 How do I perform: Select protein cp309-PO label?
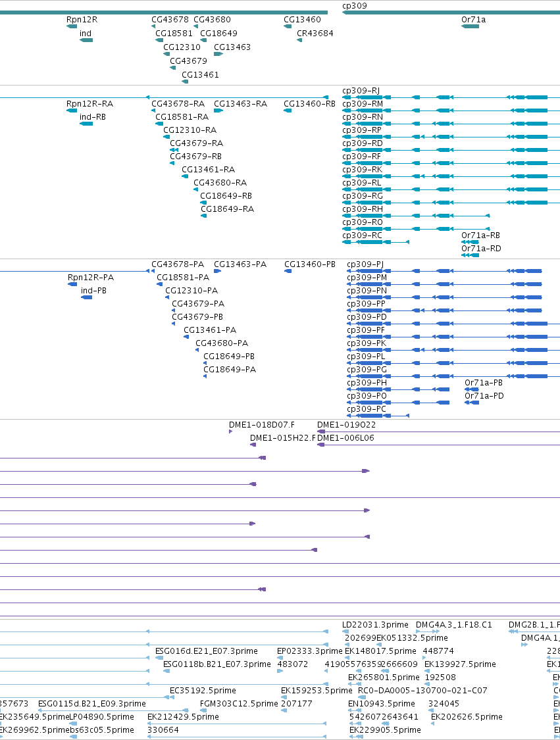tap(367, 396)
